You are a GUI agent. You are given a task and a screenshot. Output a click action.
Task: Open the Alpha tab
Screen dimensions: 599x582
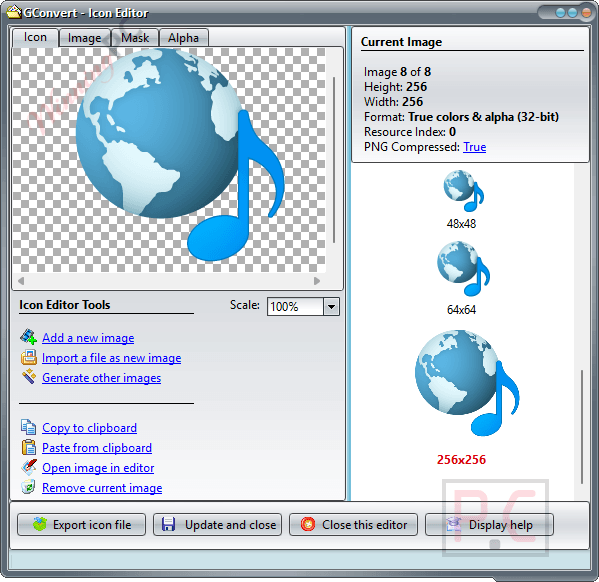point(183,38)
